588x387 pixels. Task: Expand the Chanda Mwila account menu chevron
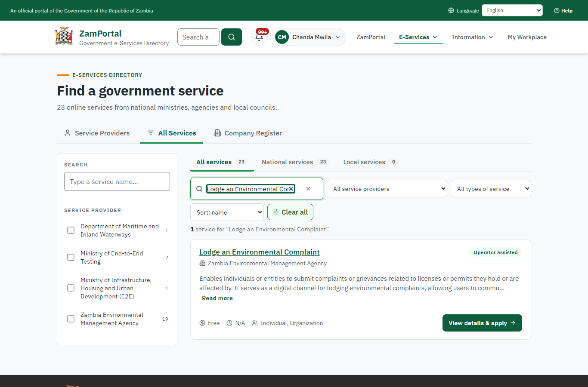point(338,37)
